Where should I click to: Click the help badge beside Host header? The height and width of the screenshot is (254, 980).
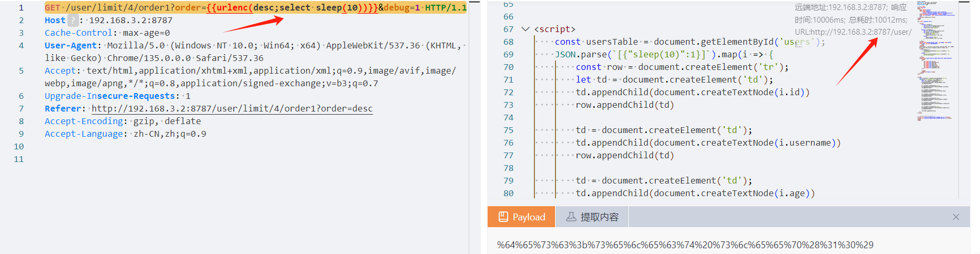click(x=73, y=21)
